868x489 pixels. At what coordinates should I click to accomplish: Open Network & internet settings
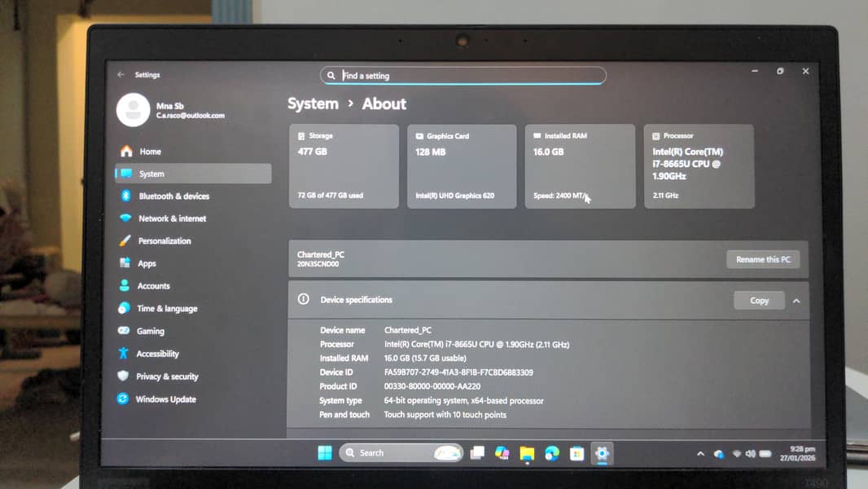[x=172, y=218]
